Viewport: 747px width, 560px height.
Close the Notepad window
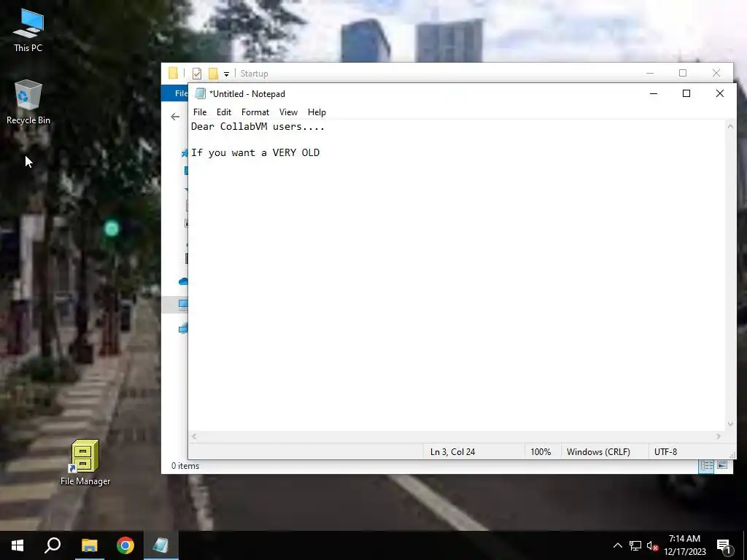[720, 93]
